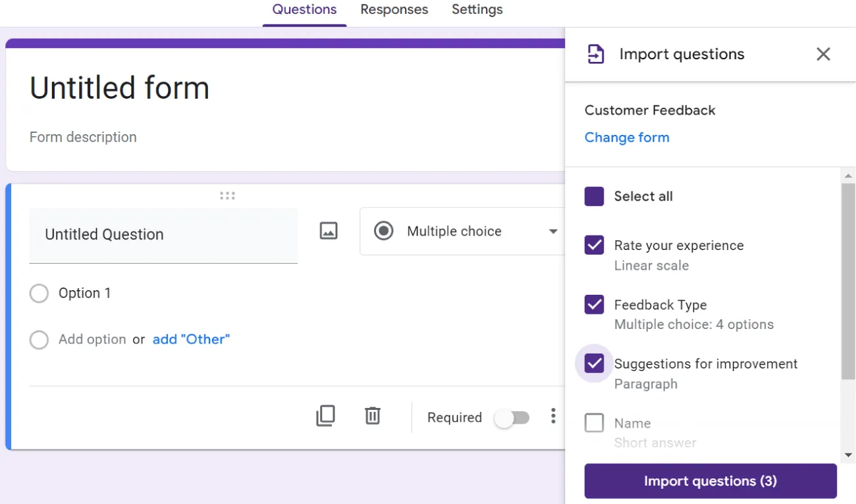The width and height of the screenshot is (856, 504).
Task: Switch to the Responses tab
Action: [394, 10]
